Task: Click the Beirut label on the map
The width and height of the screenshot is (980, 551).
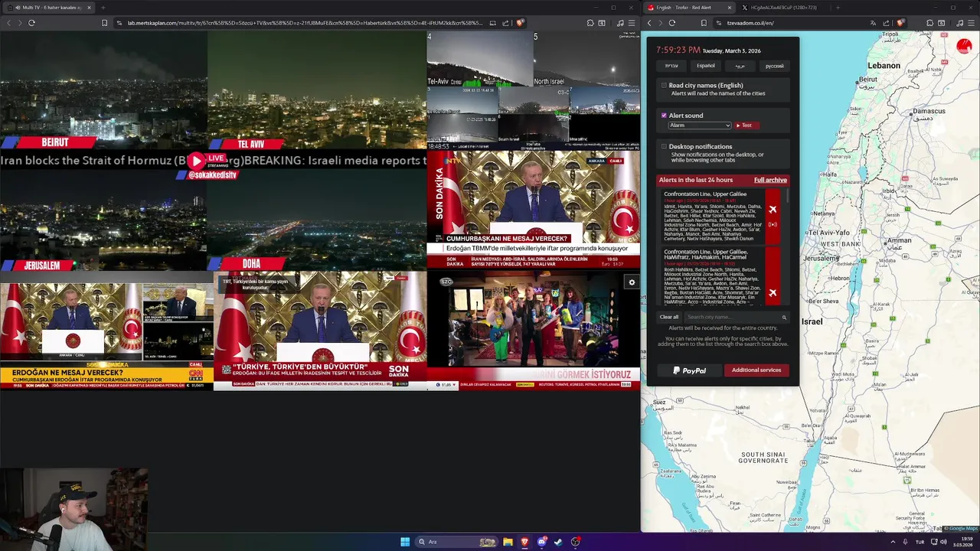Action: pyautogui.click(x=867, y=79)
